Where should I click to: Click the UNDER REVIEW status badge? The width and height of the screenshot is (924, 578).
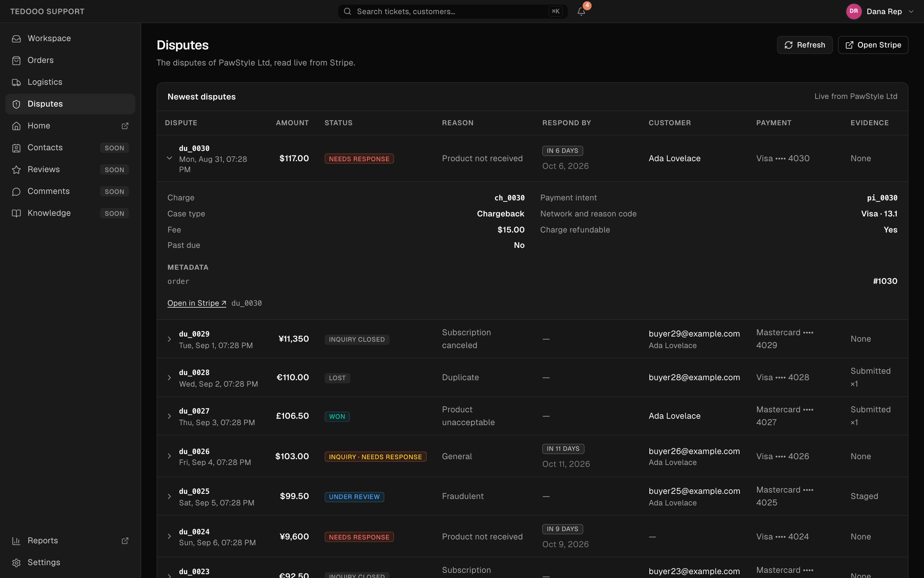[x=354, y=497]
